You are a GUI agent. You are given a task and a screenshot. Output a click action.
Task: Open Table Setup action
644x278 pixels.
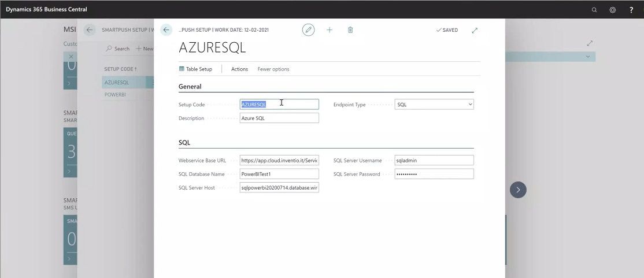coord(195,69)
